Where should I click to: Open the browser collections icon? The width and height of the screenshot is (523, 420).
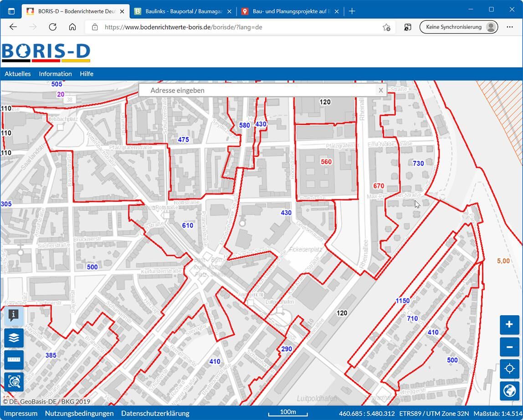[408, 27]
